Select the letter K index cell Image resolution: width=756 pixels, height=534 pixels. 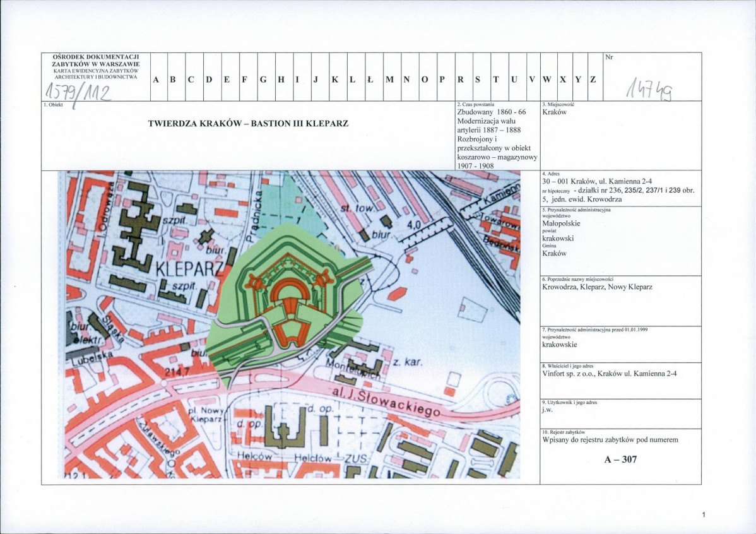[334, 80]
